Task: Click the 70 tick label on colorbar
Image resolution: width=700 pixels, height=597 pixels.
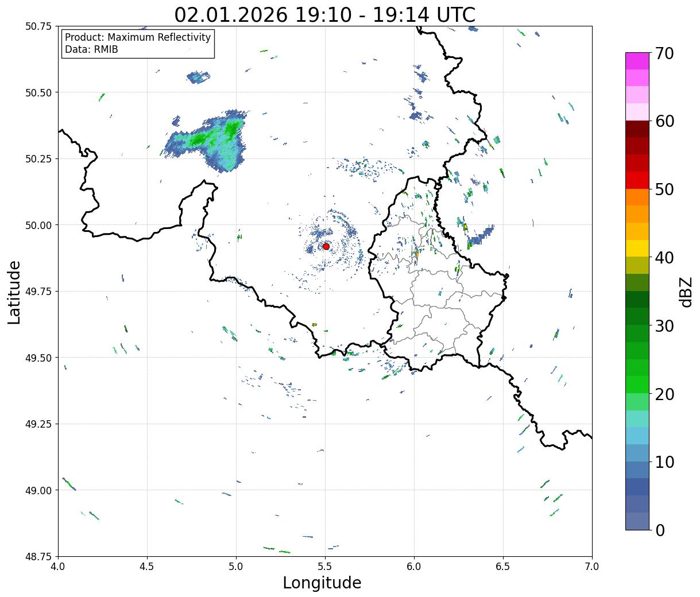Action: coord(664,53)
